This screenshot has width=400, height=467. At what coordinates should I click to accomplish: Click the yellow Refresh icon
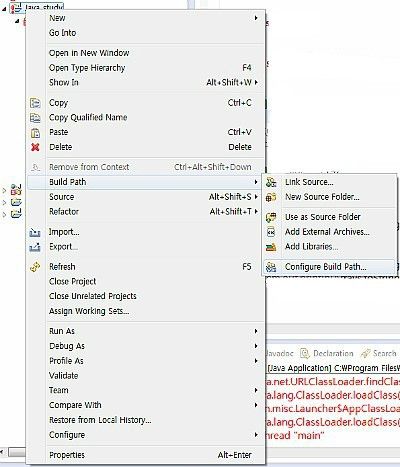35,267
